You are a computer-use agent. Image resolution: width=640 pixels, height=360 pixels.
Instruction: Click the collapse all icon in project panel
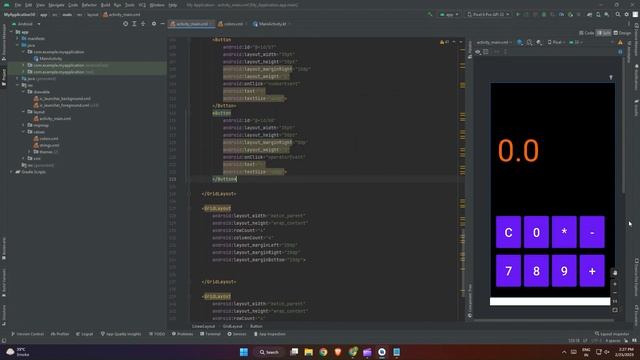tap(143, 24)
